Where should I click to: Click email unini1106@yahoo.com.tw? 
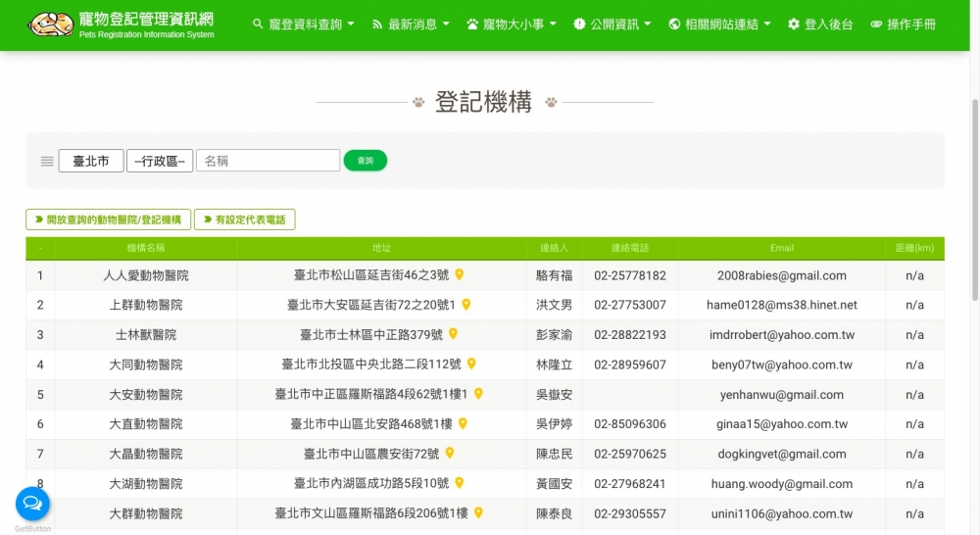coord(782,513)
